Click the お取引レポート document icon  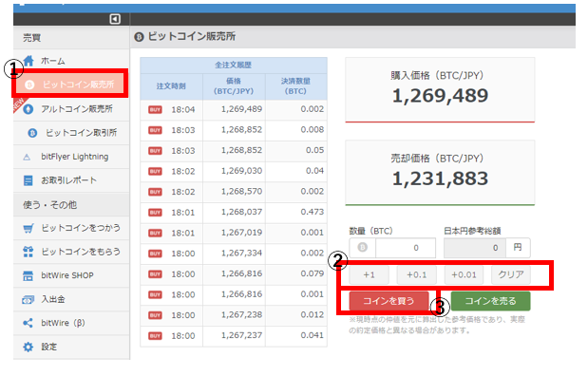[x=28, y=180]
